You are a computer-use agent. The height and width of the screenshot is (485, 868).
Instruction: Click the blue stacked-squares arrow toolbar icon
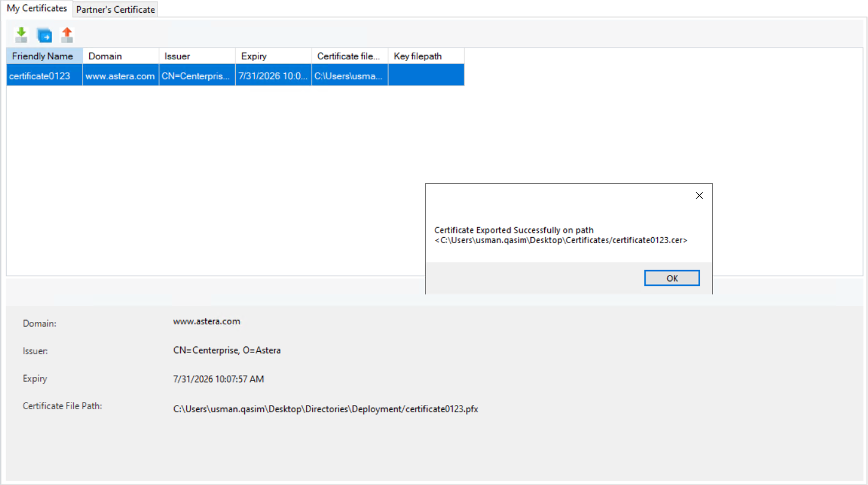coord(45,35)
